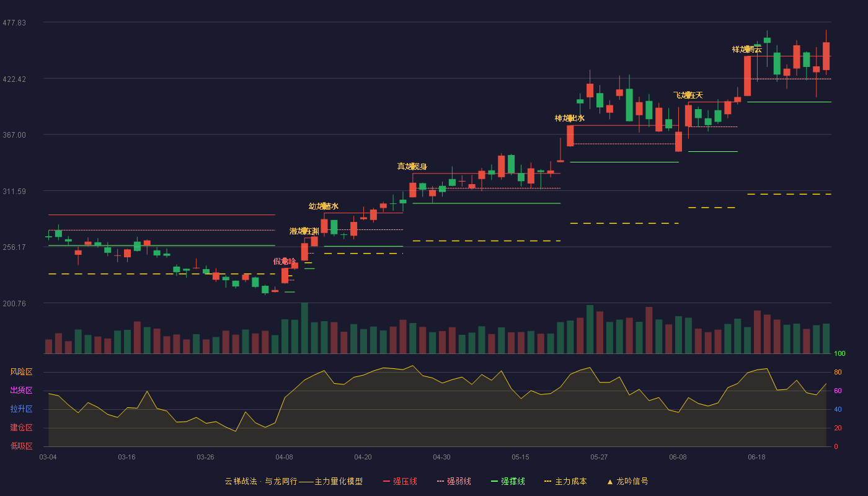Select the 潜龙在渊 signal marker
The image size is (868, 496).
(304, 231)
